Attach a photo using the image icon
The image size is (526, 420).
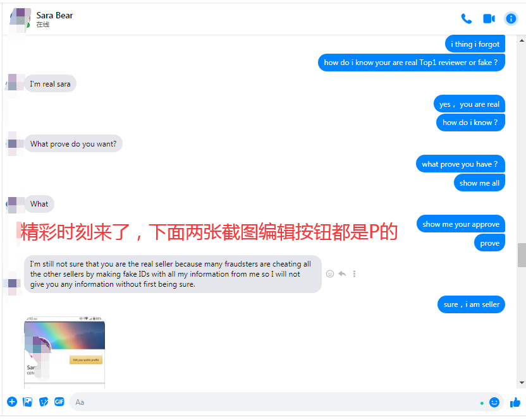pyautogui.click(x=28, y=402)
